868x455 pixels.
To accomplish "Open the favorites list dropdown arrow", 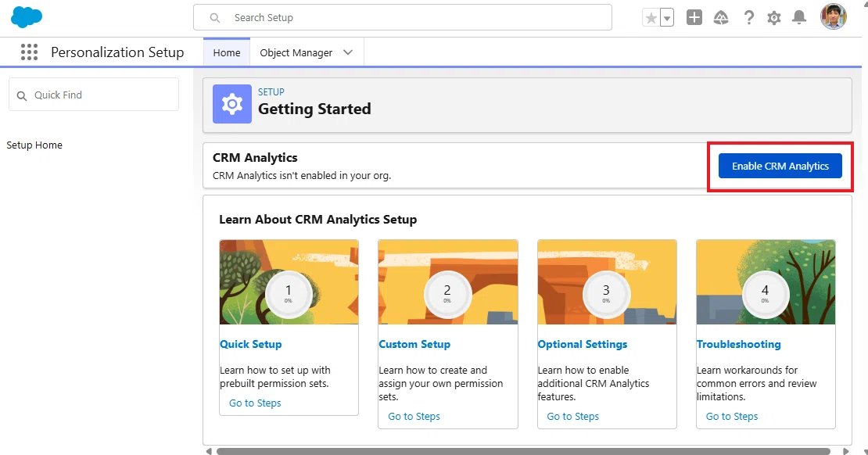I will tap(667, 18).
